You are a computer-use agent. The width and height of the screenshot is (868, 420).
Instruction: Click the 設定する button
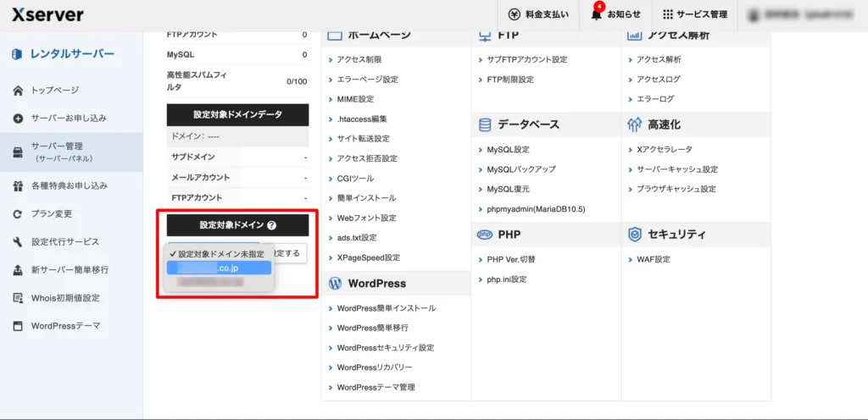click(x=291, y=253)
